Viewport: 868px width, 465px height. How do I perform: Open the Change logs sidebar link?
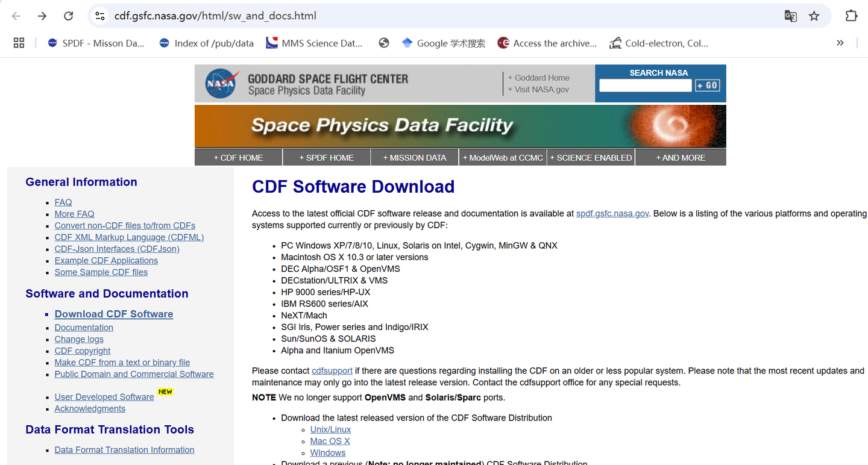(79, 339)
